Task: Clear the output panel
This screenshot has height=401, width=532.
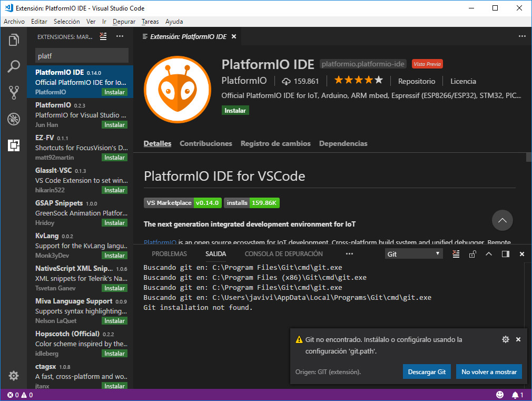Action: (x=456, y=254)
